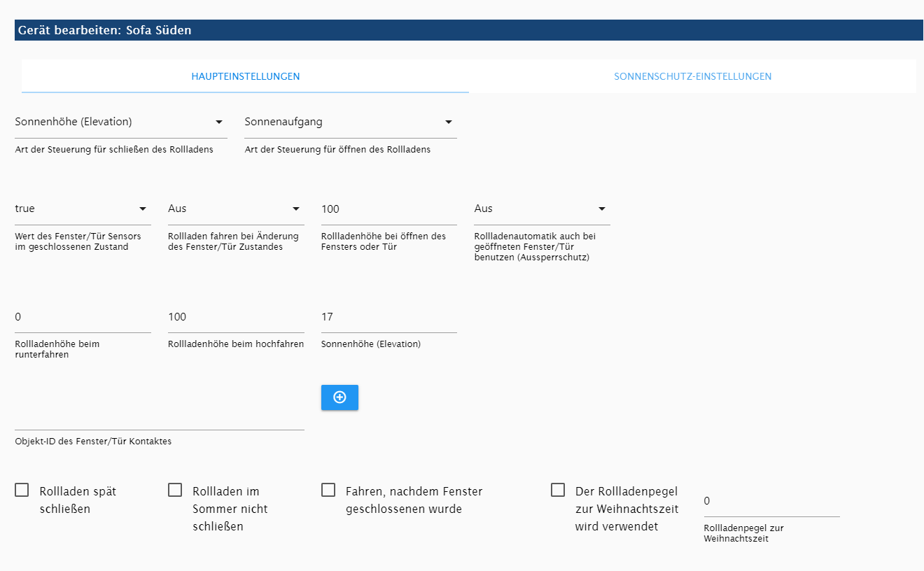Click label 'Art der Steuerung für öffnen des Rollladens'

[x=337, y=150]
